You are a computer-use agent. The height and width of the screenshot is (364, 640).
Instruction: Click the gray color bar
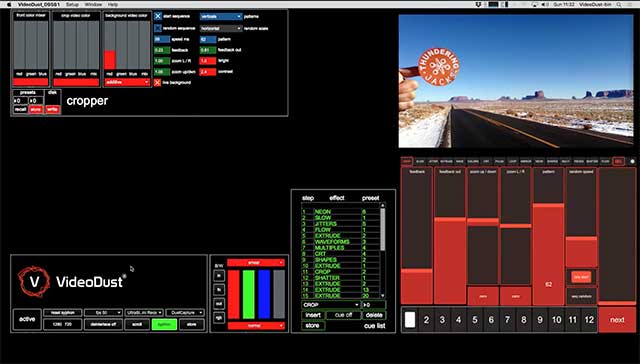tap(279, 294)
